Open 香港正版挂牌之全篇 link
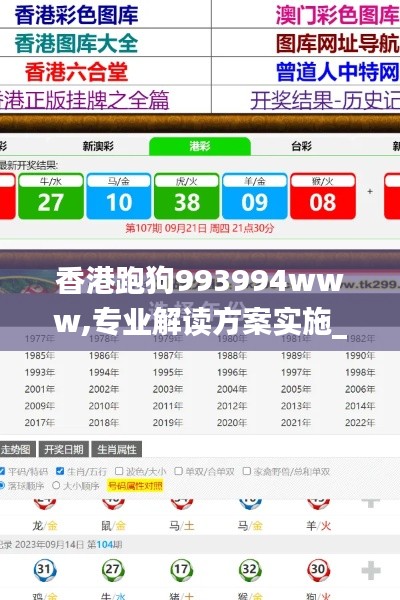Image resolution: width=400 pixels, height=600 pixels. (84, 100)
